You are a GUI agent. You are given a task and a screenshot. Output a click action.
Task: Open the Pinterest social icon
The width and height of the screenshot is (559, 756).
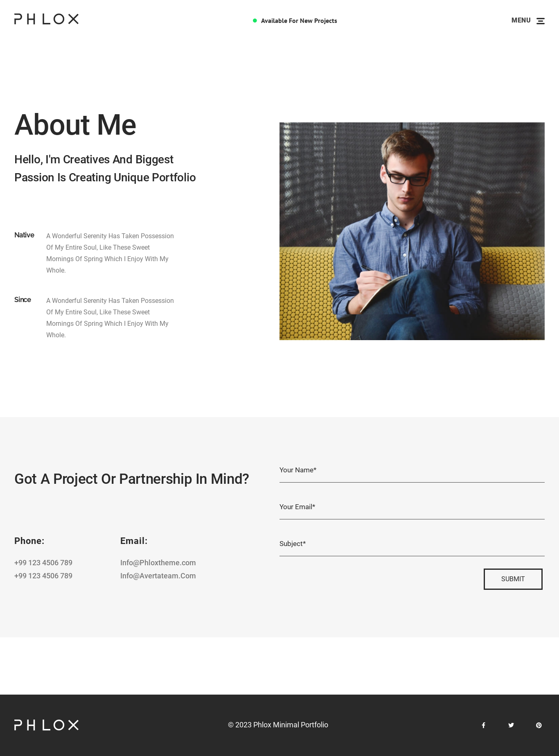pyautogui.click(x=539, y=725)
